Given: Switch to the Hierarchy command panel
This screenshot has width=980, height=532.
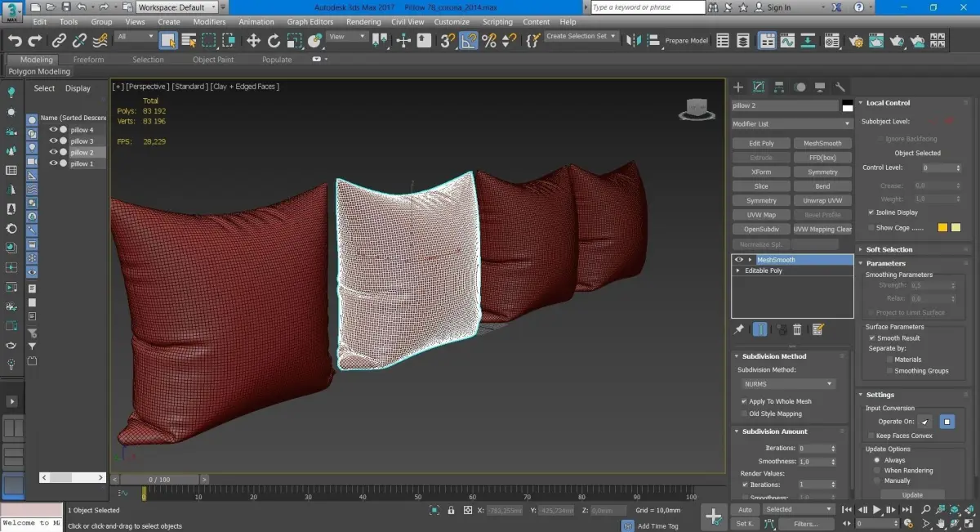Looking at the screenshot, I should [x=779, y=87].
